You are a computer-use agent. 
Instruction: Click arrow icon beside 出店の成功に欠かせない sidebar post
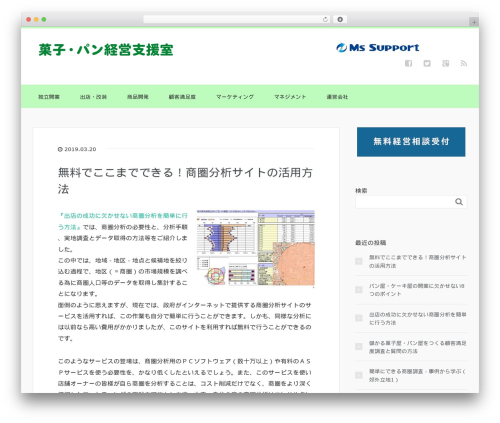(x=359, y=318)
